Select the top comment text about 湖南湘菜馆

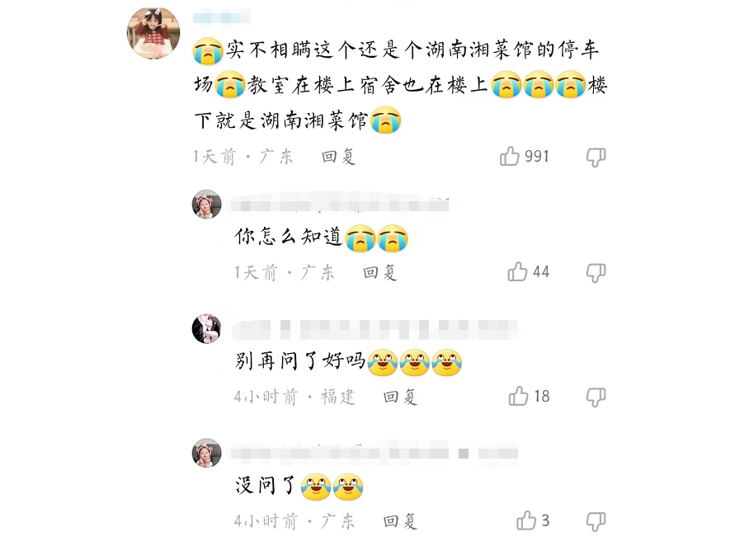[x=400, y=85]
